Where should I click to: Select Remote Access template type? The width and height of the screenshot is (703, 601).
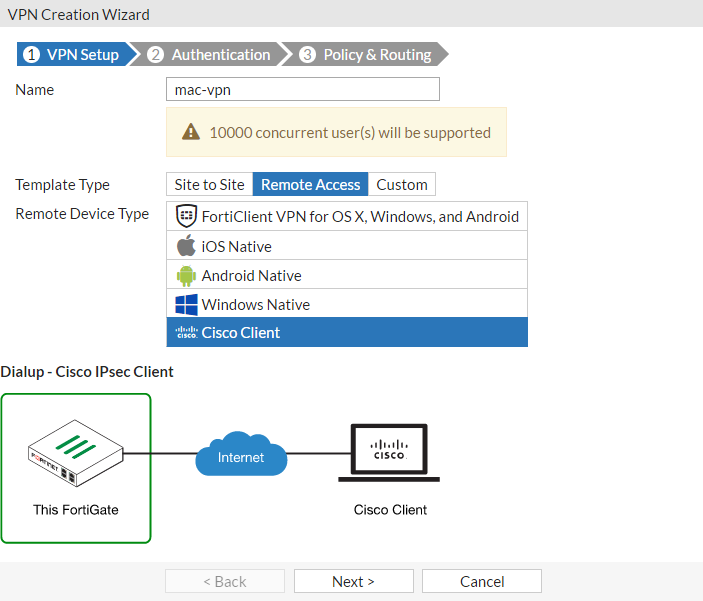coord(310,184)
